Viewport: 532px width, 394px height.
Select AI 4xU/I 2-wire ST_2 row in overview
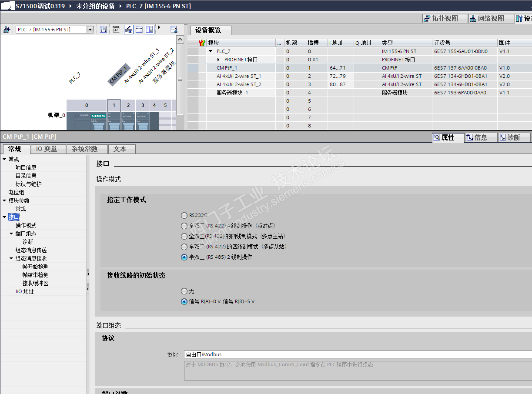point(359,84)
